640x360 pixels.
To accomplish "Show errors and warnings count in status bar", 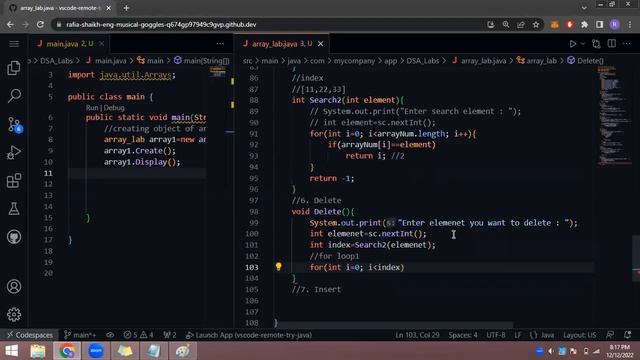I will coord(138,335).
